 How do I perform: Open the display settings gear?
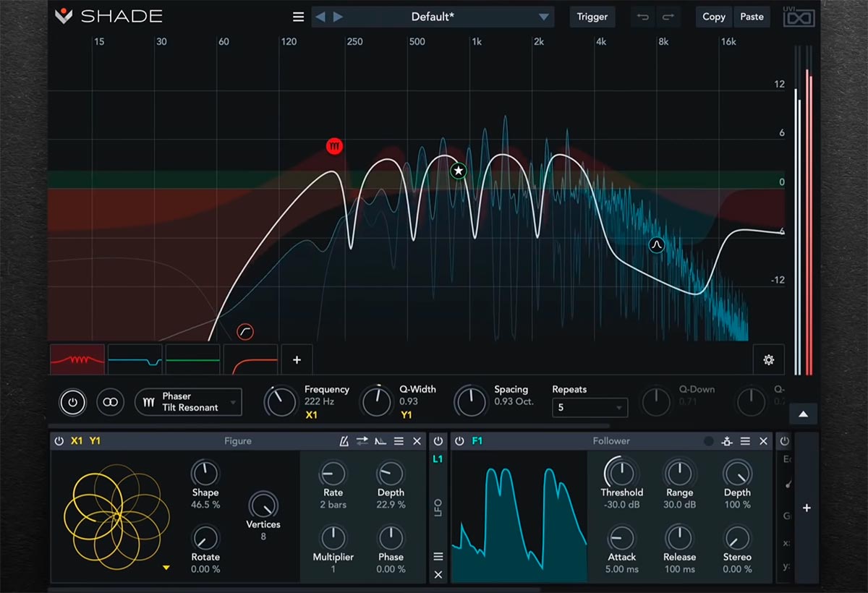point(769,359)
